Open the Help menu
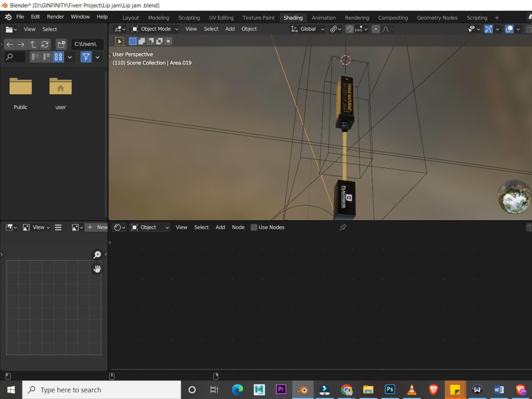This screenshot has width=532, height=399. [102, 16]
